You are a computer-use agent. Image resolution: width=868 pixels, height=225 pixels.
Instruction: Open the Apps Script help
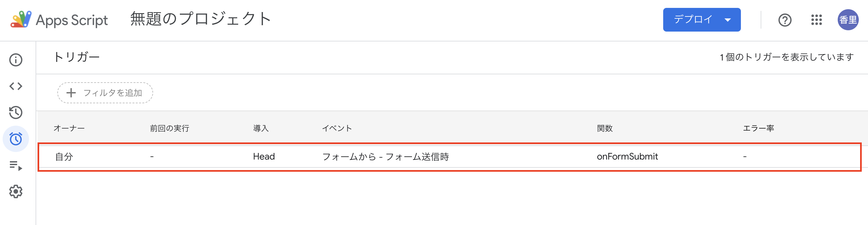tap(785, 20)
